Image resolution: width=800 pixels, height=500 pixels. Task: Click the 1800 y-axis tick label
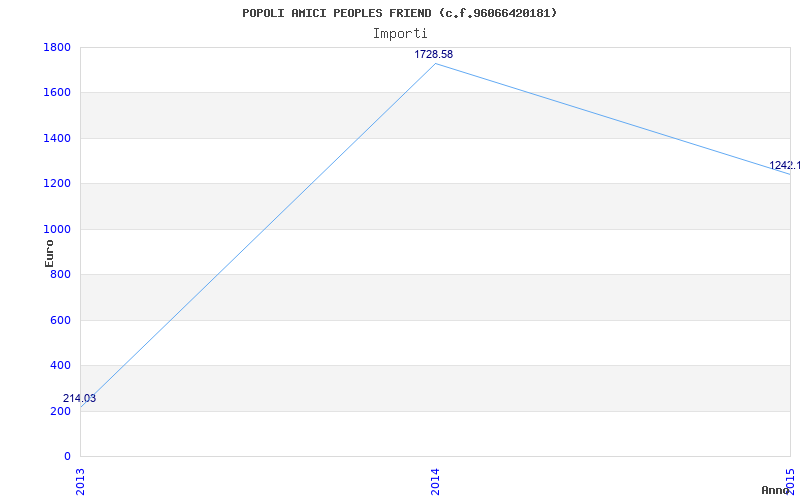pyautogui.click(x=57, y=47)
